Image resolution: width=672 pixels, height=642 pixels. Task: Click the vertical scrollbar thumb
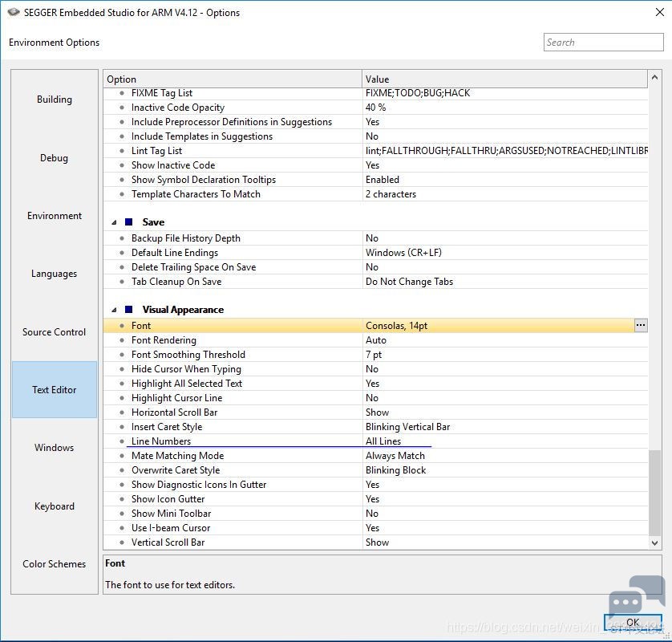point(654,493)
